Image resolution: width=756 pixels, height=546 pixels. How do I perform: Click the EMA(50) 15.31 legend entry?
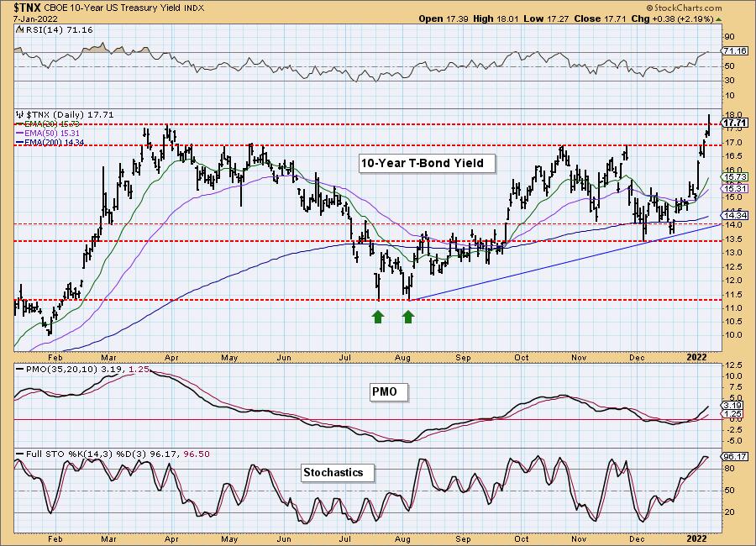pyautogui.click(x=48, y=133)
